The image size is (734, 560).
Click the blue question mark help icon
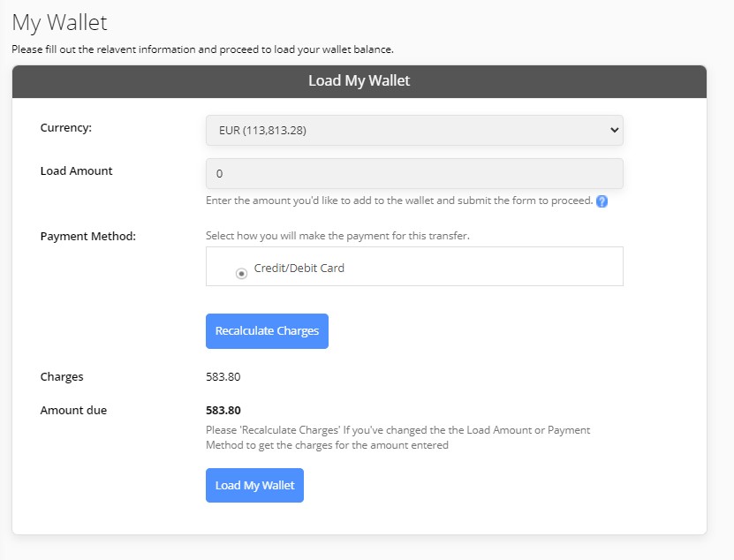point(602,201)
